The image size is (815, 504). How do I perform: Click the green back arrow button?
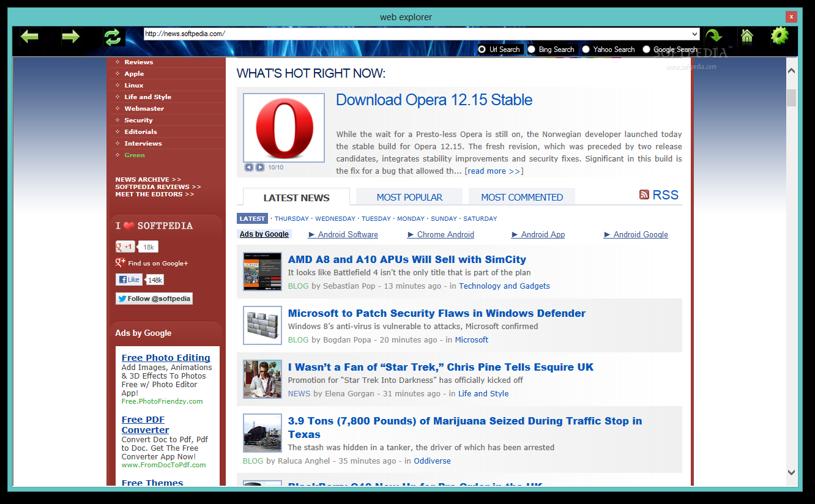click(29, 37)
